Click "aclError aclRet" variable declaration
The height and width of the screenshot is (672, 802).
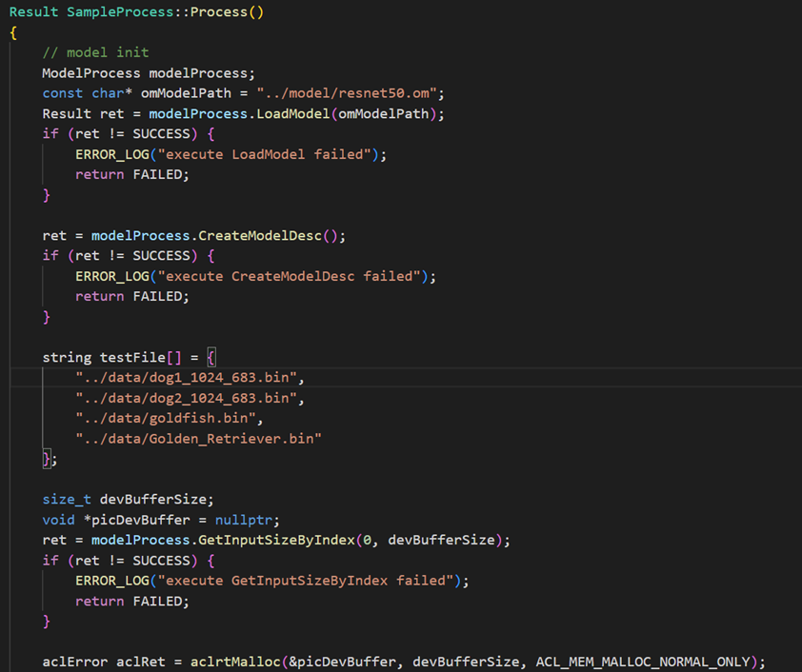[x=104, y=662]
